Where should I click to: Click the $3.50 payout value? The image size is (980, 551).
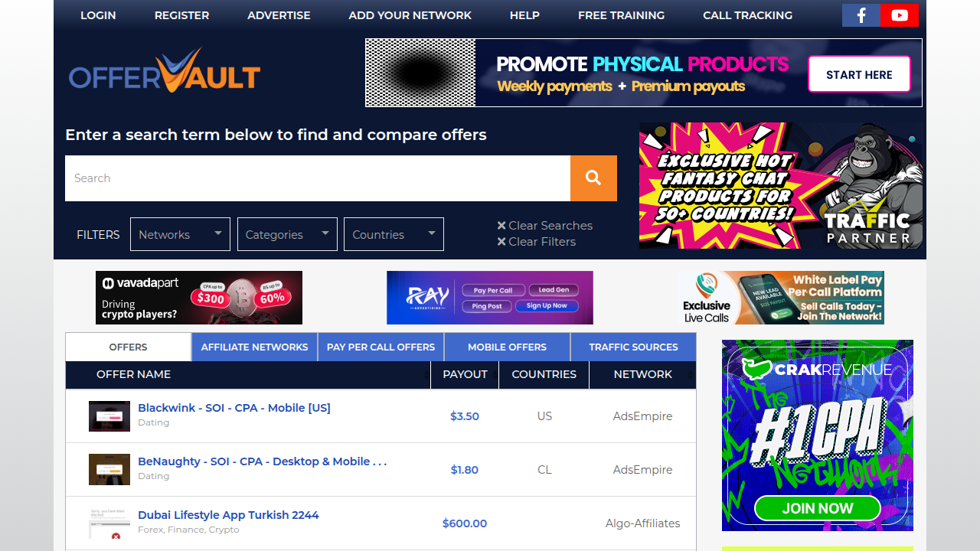465,416
